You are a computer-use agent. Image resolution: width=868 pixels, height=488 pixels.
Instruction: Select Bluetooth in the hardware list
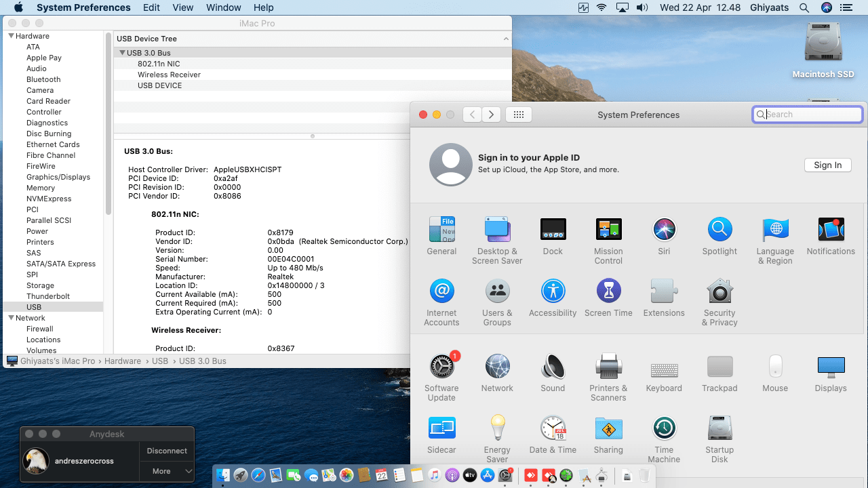point(43,79)
